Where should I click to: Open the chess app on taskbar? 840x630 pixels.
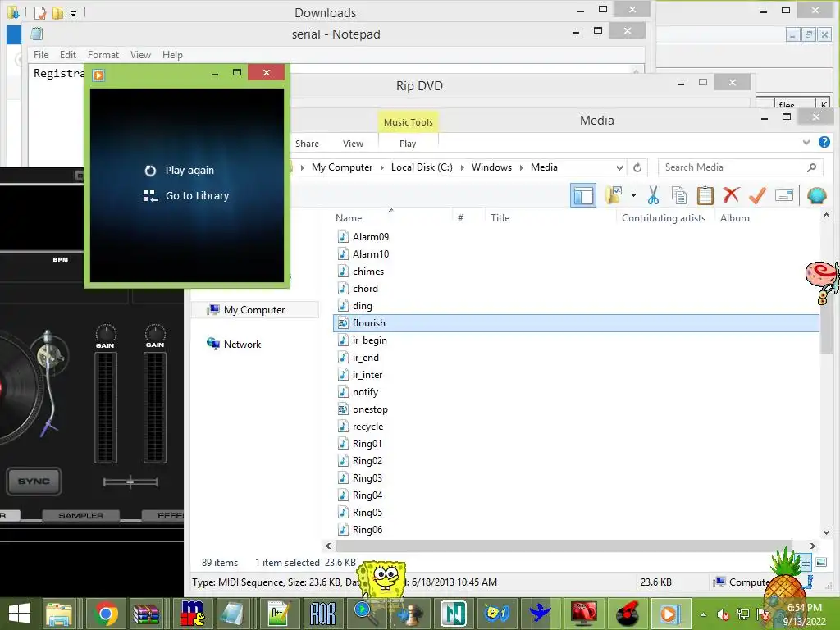[x=409, y=614]
